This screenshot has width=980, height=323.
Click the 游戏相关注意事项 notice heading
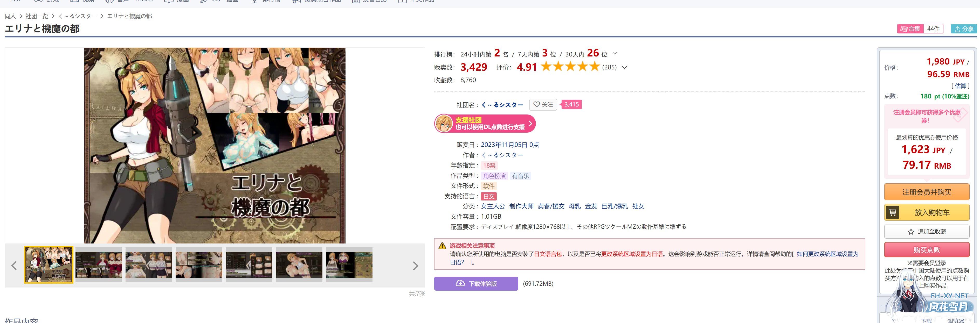coord(472,246)
